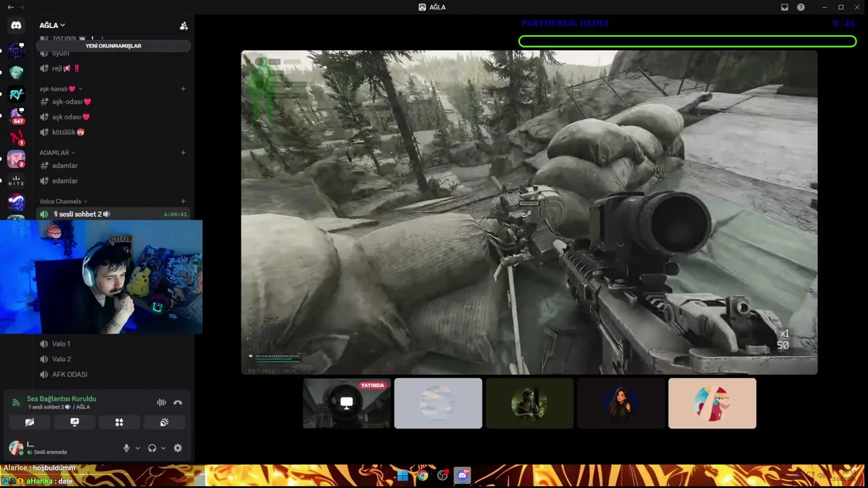
Task: Open the sesli sohbet 2 voice channel
Action: pyautogui.click(x=113, y=214)
